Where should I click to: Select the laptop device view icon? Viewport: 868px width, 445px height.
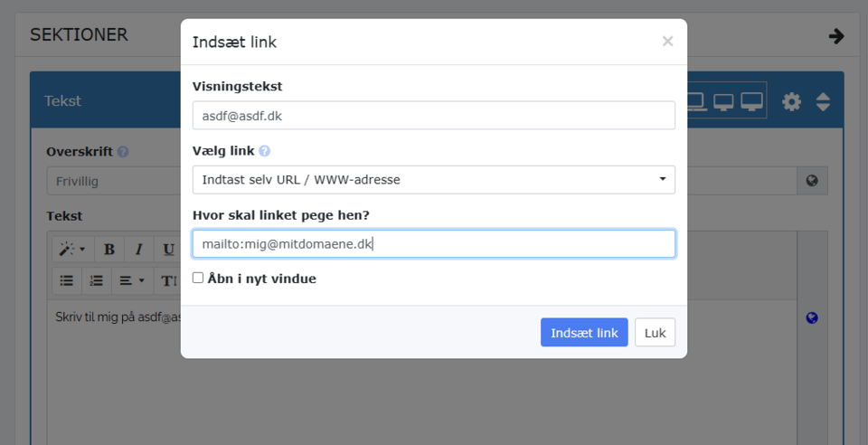(x=695, y=101)
